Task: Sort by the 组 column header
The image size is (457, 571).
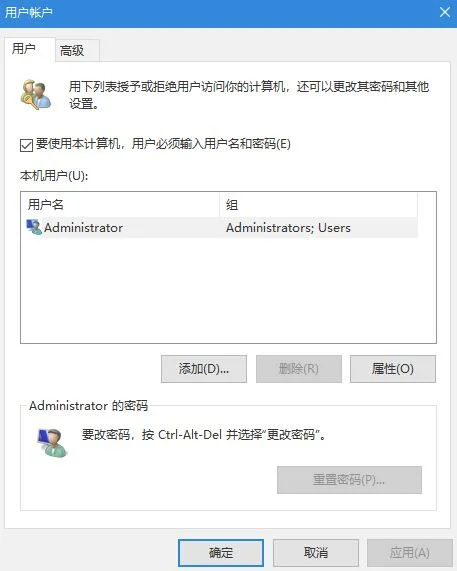Action: coord(319,204)
